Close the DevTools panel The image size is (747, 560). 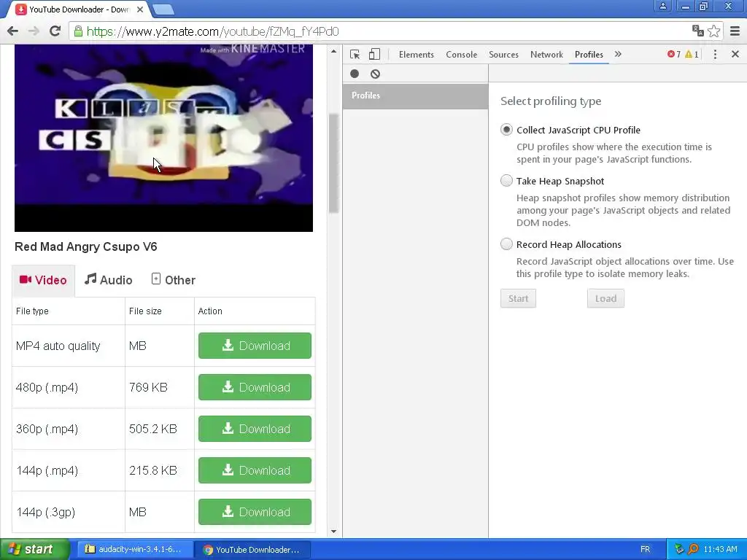tap(735, 54)
